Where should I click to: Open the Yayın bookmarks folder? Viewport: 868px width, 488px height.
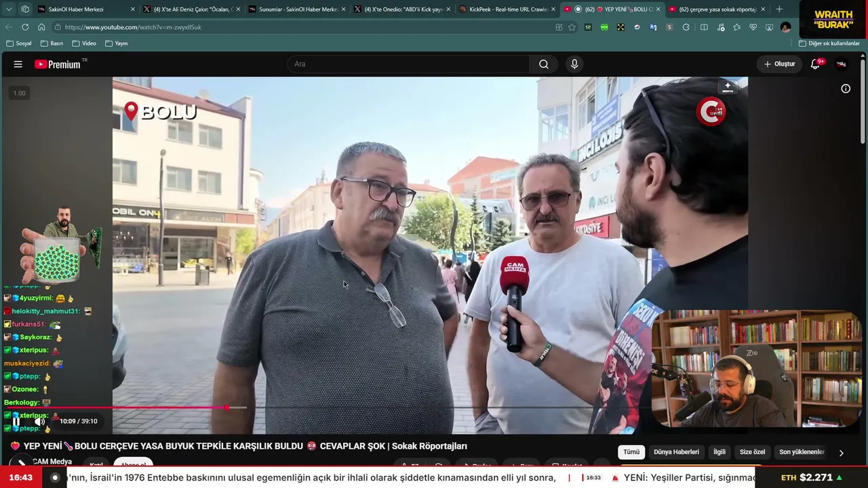click(117, 43)
